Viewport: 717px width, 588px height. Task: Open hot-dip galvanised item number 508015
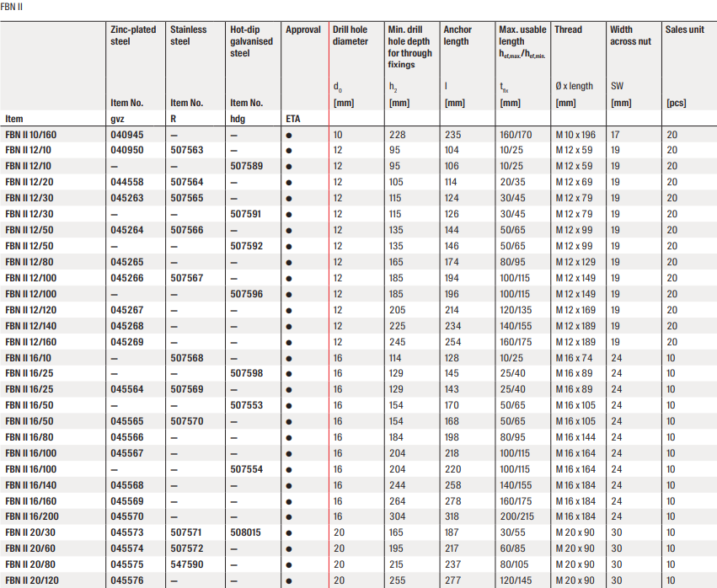(246, 533)
